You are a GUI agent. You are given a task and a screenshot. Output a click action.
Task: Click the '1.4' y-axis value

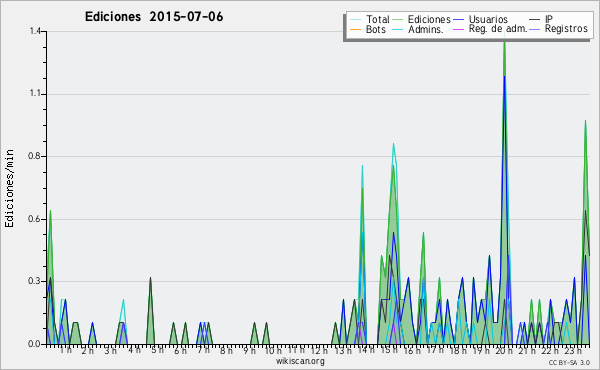coord(35,31)
